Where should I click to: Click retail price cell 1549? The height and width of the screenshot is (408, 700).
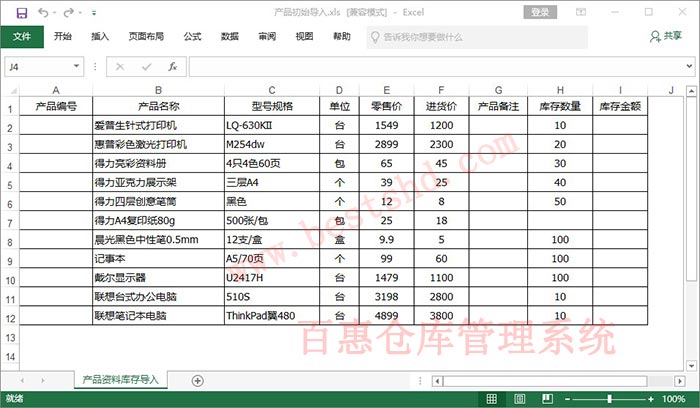[x=387, y=125]
